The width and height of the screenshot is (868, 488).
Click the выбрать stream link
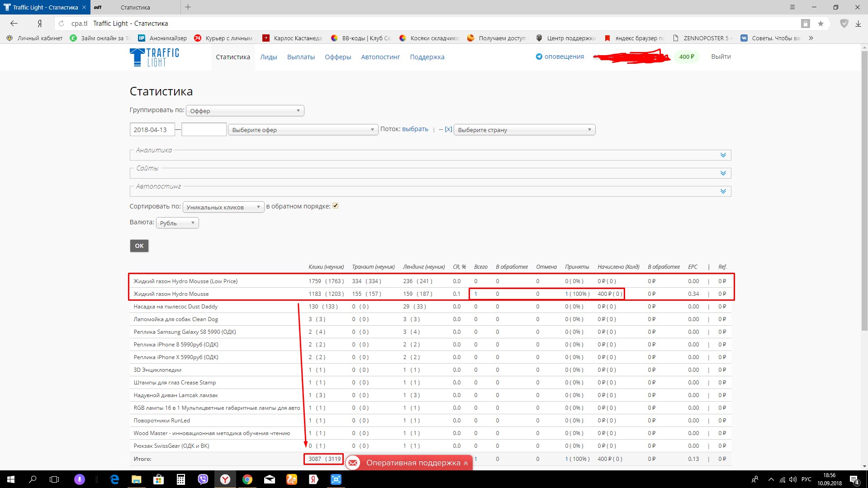(415, 129)
